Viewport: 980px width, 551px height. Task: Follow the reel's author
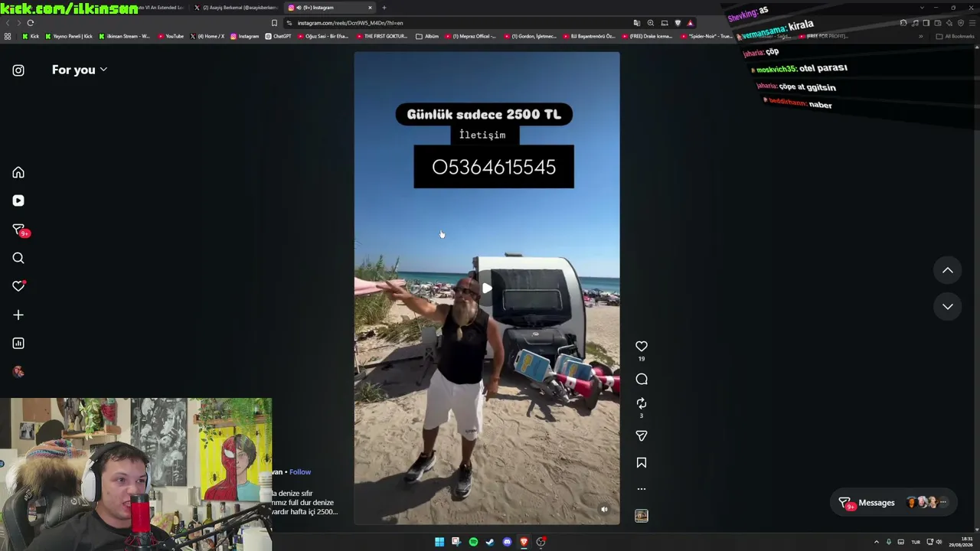tap(300, 472)
